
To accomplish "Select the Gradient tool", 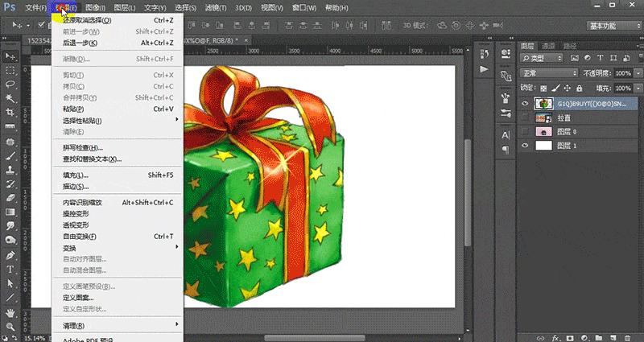I will pyautogui.click(x=10, y=212).
